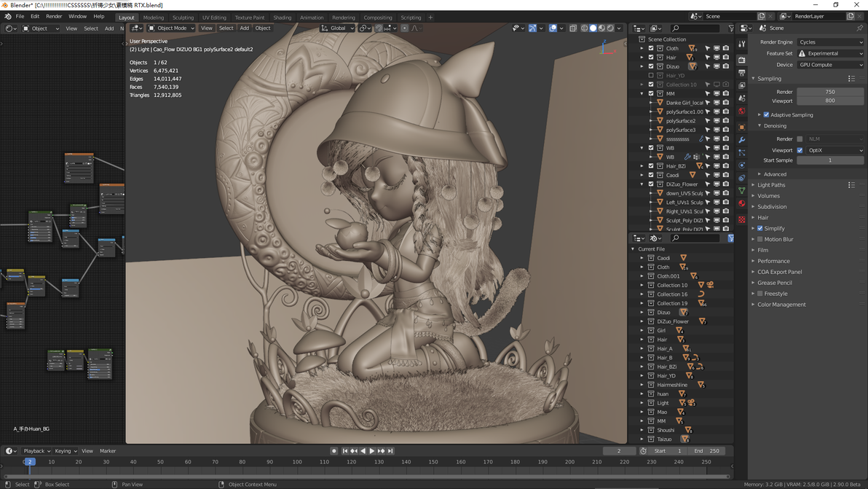Image resolution: width=868 pixels, height=489 pixels.
Task: Open the Texture properties checkerboard tab
Action: [x=742, y=220]
